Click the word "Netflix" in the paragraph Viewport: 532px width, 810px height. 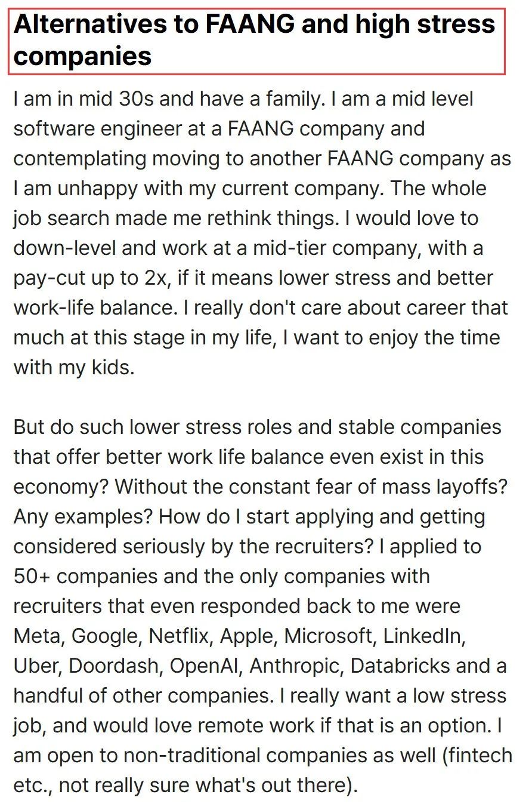[179, 636]
